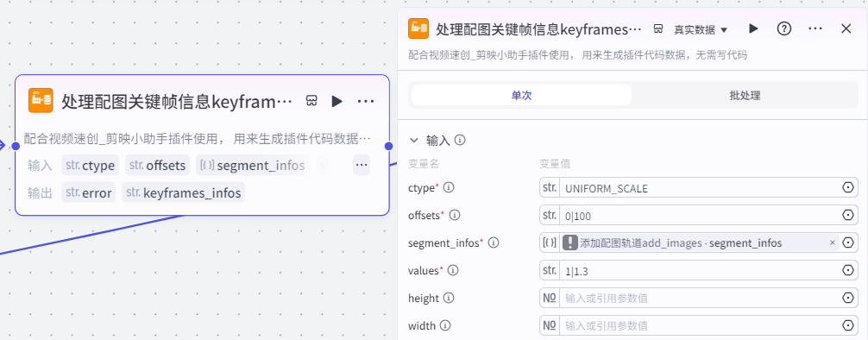Image resolution: width=868 pixels, height=340 pixels.
Task: Remove the segment_infos reference with the x
Action: point(832,242)
